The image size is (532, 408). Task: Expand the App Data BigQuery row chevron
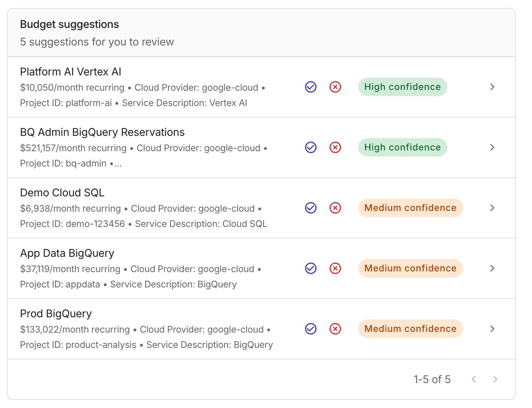(x=493, y=268)
